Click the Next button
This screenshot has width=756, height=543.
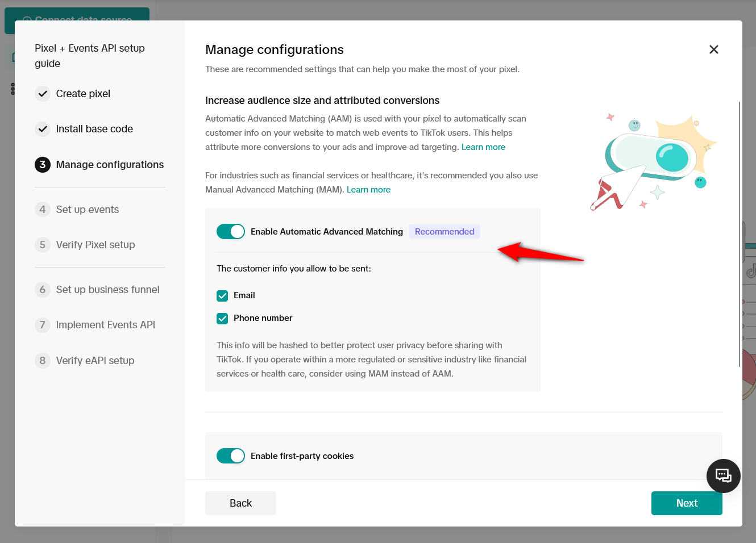tap(687, 503)
